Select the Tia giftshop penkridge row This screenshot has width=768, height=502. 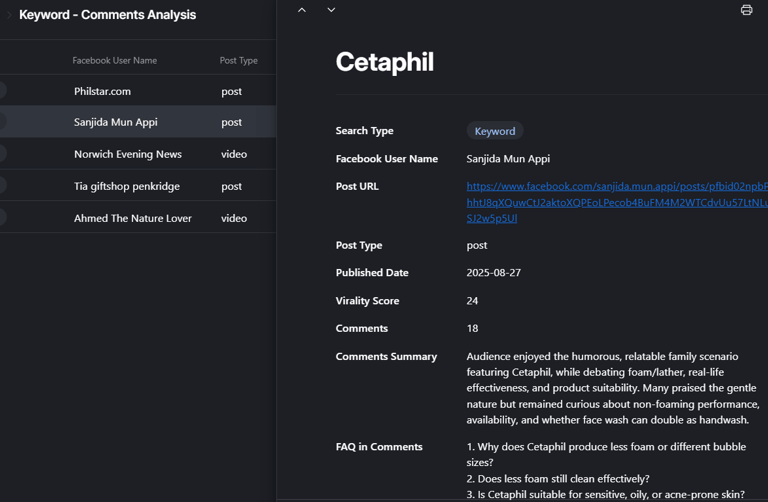127,186
